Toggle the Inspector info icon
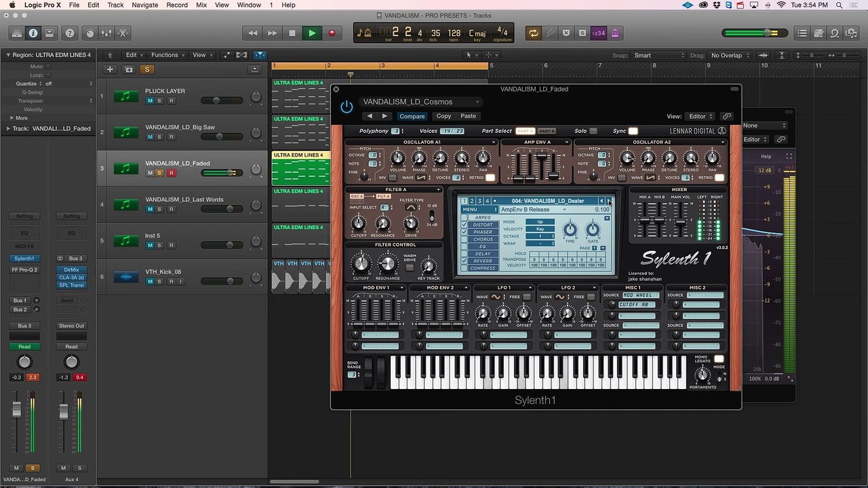 point(33,33)
